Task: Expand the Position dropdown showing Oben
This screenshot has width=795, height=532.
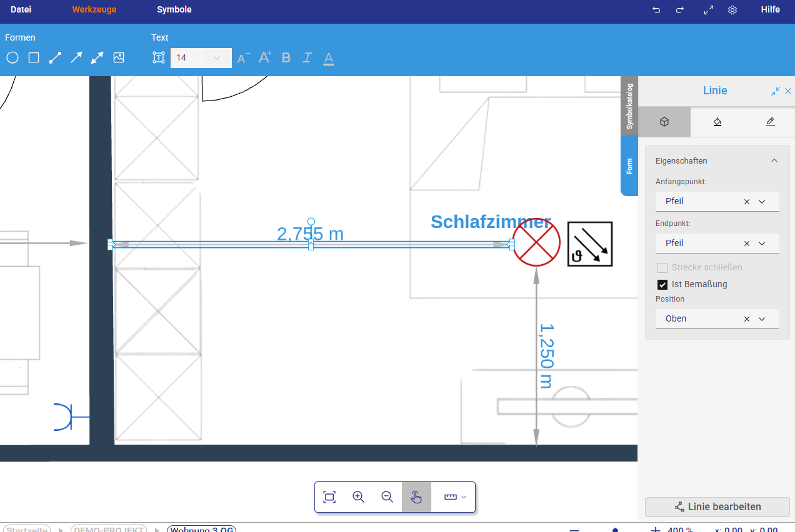Action: 762,319
